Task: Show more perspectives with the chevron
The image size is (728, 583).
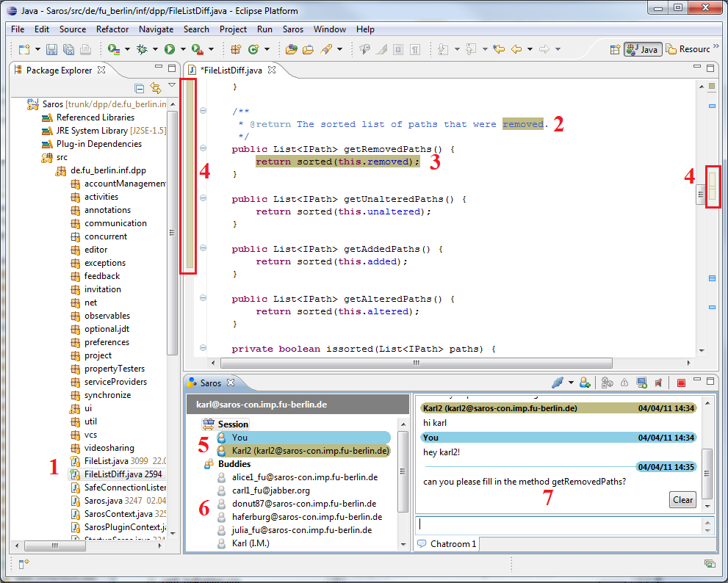Action: (716, 46)
